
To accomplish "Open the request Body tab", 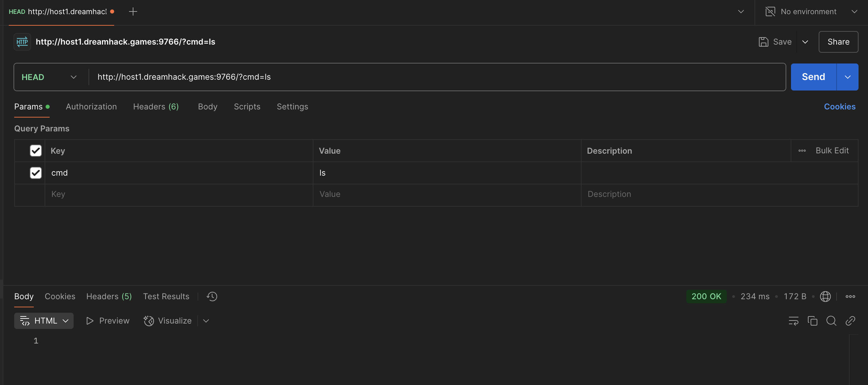I will [x=208, y=106].
